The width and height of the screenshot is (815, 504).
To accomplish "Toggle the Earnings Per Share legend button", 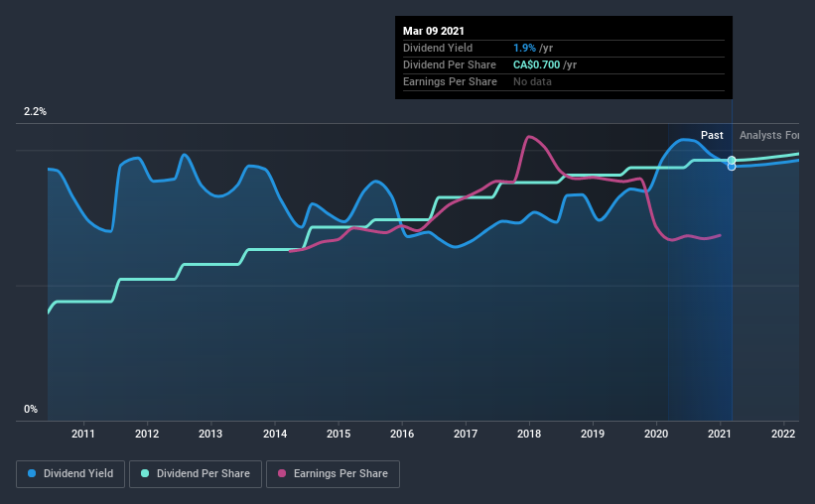I will [x=333, y=474].
